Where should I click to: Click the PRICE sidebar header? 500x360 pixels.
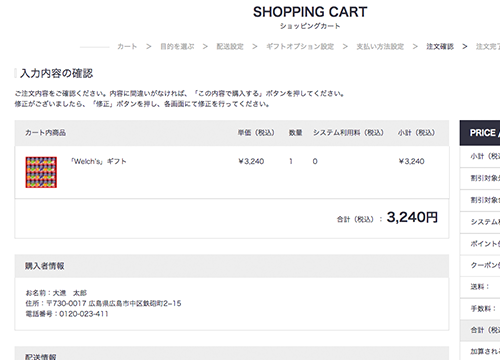point(480,133)
